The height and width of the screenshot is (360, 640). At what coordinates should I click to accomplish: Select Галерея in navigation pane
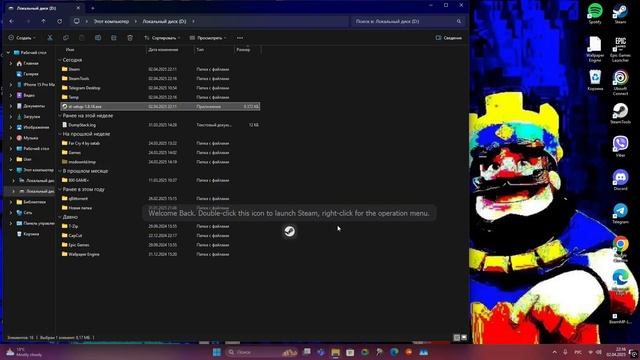31,74
